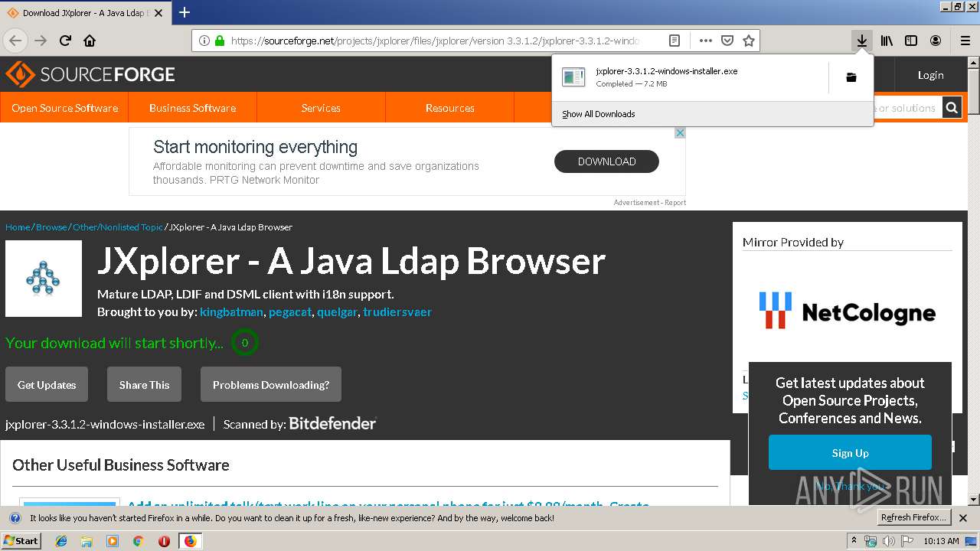Image resolution: width=980 pixels, height=551 pixels.
Task: Open the Business Software menu
Action: point(192,108)
